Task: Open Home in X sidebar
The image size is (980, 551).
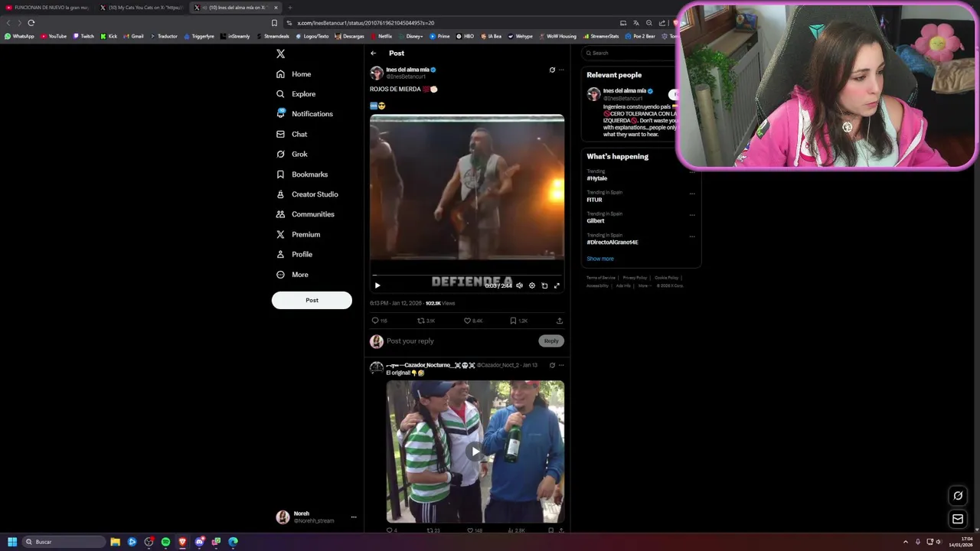Action: (x=294, y=74)
